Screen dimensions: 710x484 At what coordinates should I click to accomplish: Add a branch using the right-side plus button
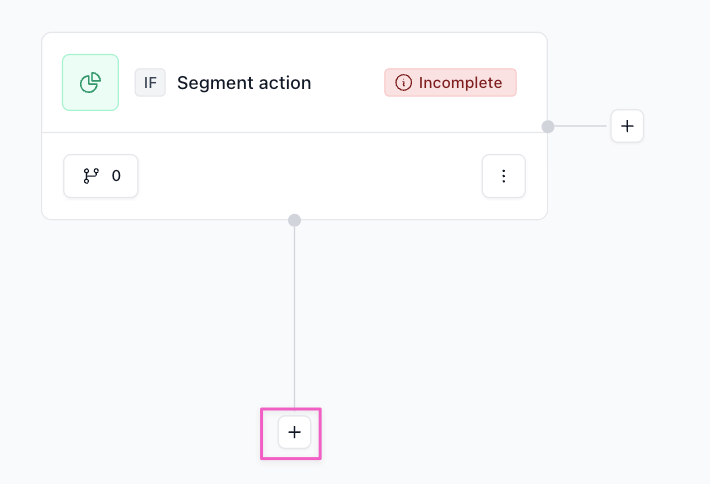tap(627, 126)
